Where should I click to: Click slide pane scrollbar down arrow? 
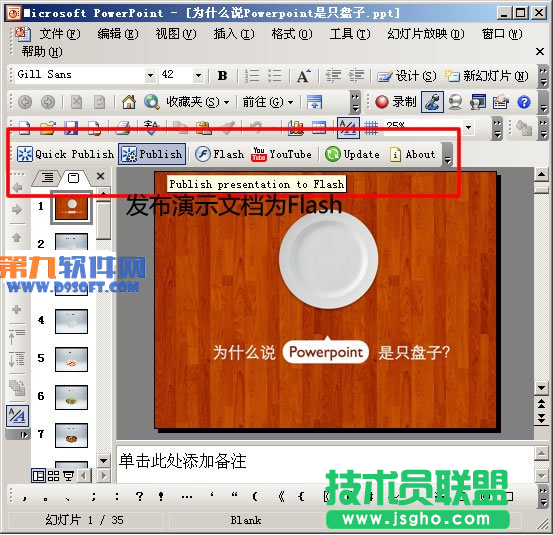click(541, 389)
